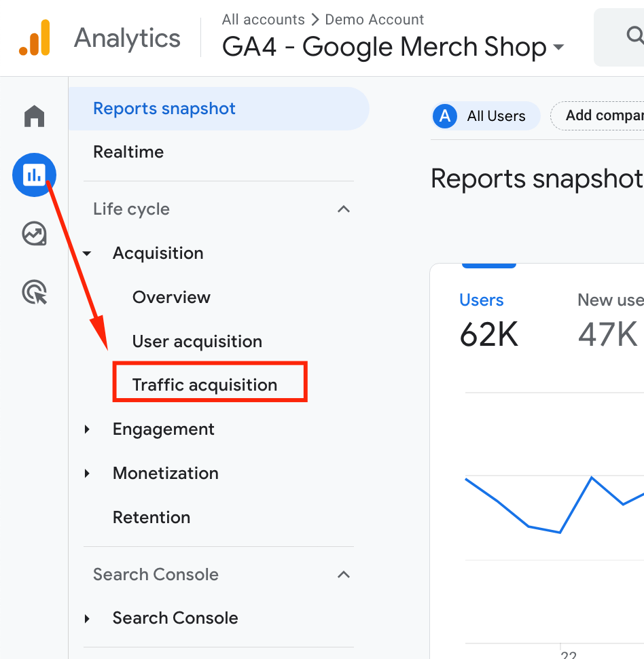Viewport: 644px width, 659px height.
Task: Click the Google Analytics logo
Action: point(35,38)
